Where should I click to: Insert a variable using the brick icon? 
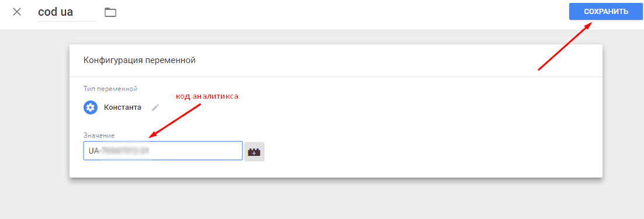coord(254,152)
